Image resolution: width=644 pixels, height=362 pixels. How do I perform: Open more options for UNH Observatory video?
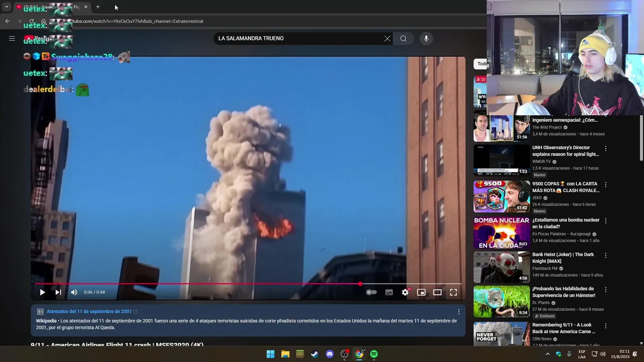606,148
